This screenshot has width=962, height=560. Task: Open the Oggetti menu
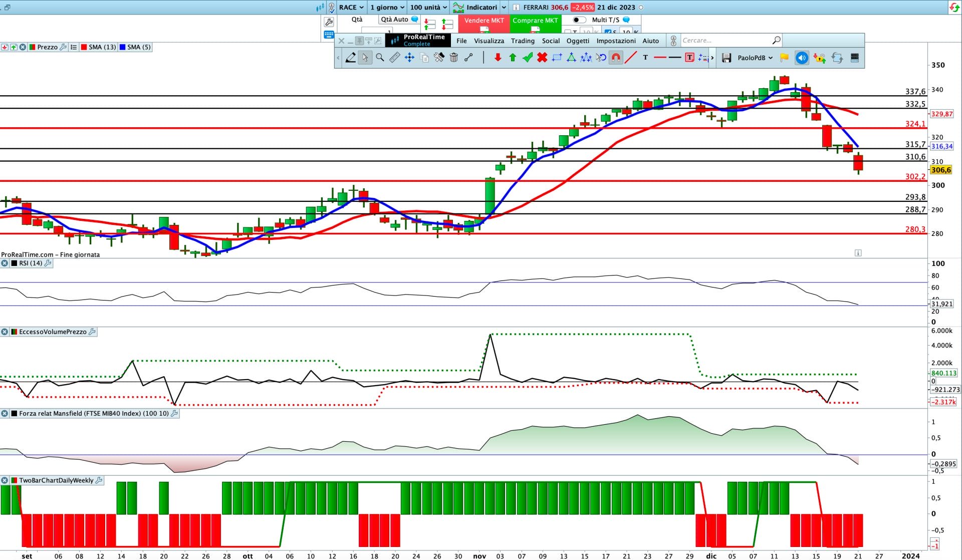point(577,41)
